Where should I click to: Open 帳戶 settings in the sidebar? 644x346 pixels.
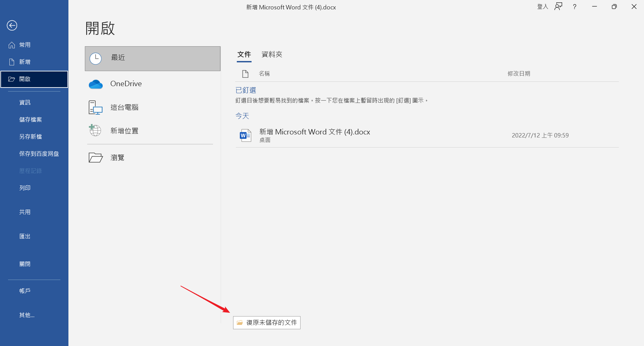pyautogui.click(x=25, y=291)
